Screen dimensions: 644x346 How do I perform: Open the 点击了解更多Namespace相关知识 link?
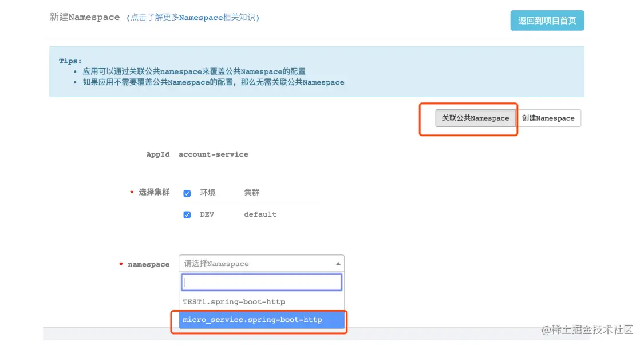pyautogui.click(x=193, y=17)
